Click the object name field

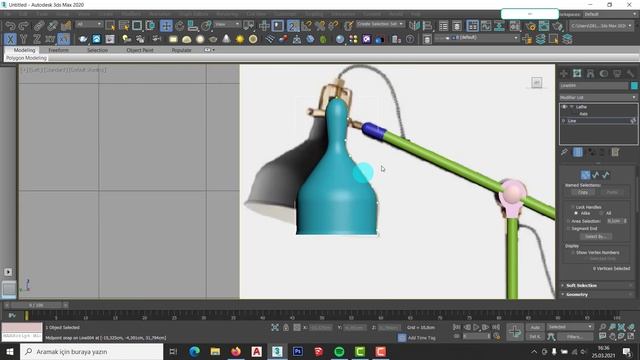[x=594, y=86]
